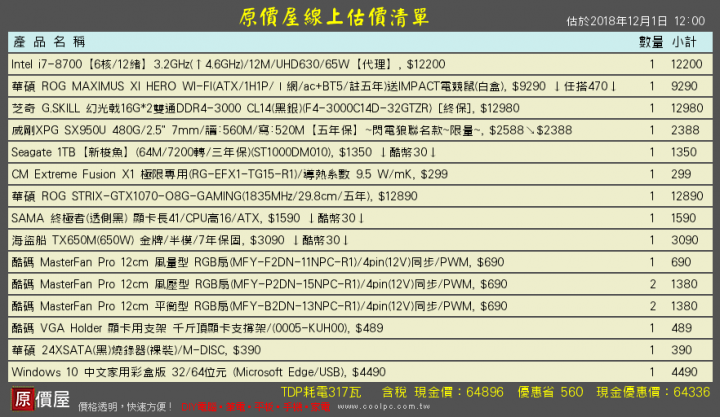Screen dimensions: 720x417
Task: Select the ROG MAXIMUS XI HERO row
Action: (360, 86)
